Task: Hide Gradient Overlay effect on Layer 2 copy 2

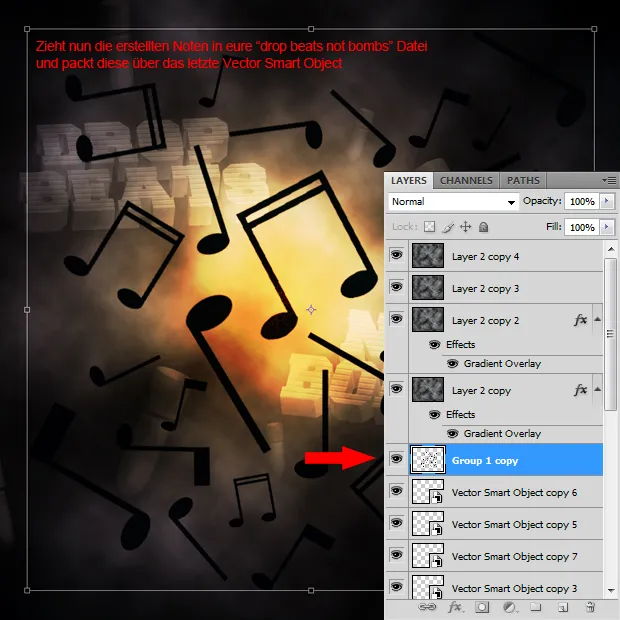Action: [x=452, y=364]
